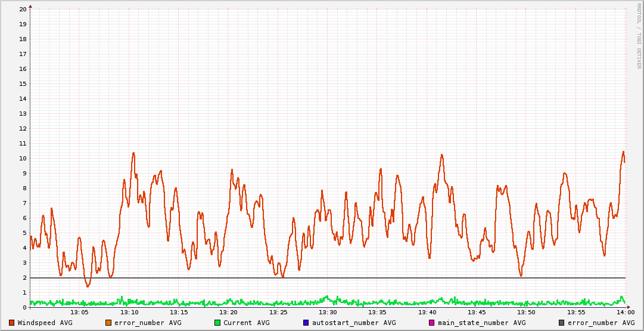
Task: Select the autostart_number AVG legend label
Action: (x=354, y=323)
